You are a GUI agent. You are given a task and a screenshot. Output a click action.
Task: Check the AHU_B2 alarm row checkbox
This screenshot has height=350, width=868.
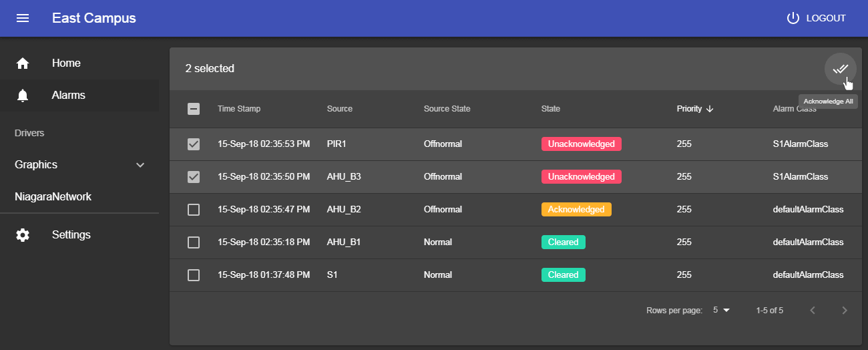(194, 210)
